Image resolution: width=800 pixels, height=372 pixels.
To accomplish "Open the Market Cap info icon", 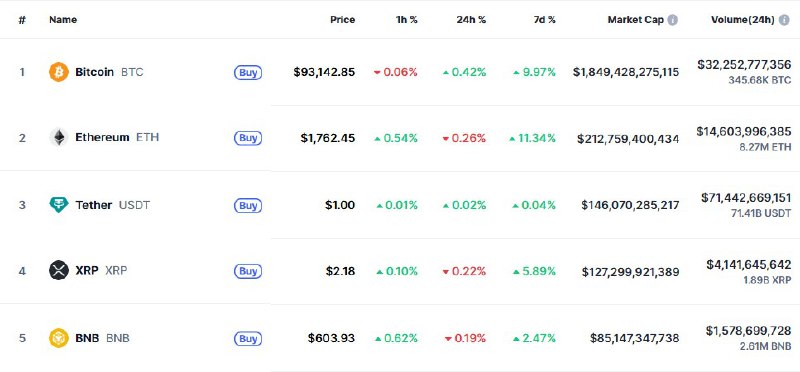I will pyautogui.click(x=673, y=20).
